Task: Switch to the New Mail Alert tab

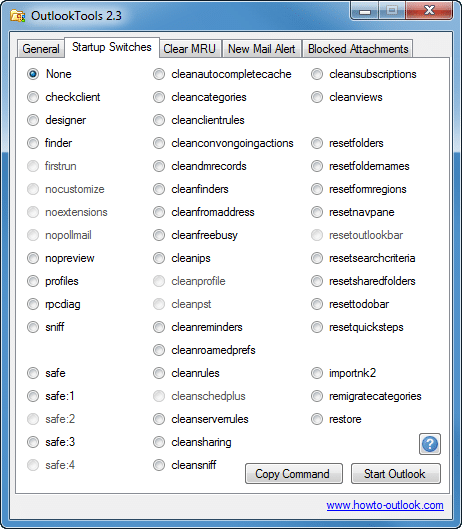Action: 262,49
